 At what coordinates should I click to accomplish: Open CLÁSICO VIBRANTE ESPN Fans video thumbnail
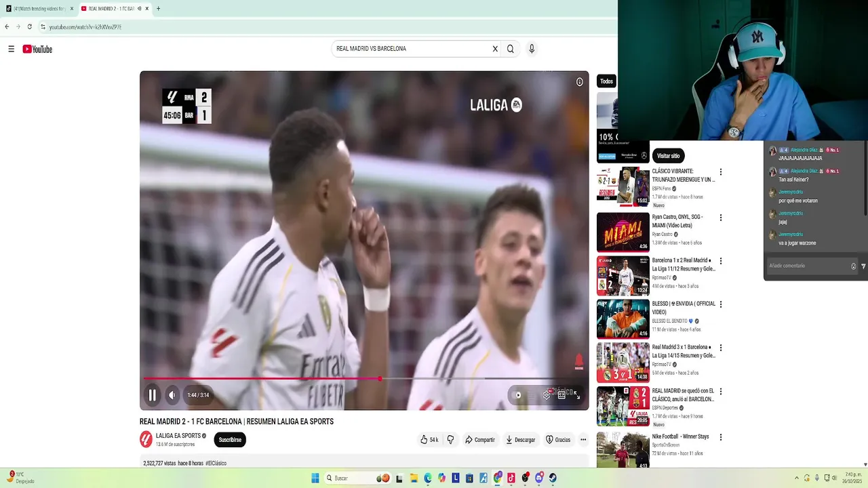pyautogui.click(x=623, y=186)
